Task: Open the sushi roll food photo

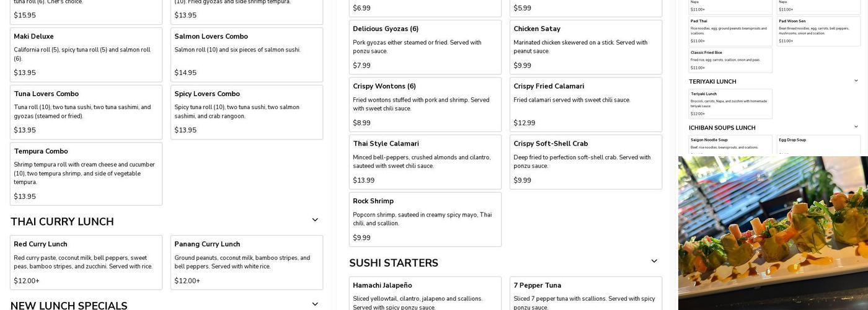Action: tap(773, 233)
